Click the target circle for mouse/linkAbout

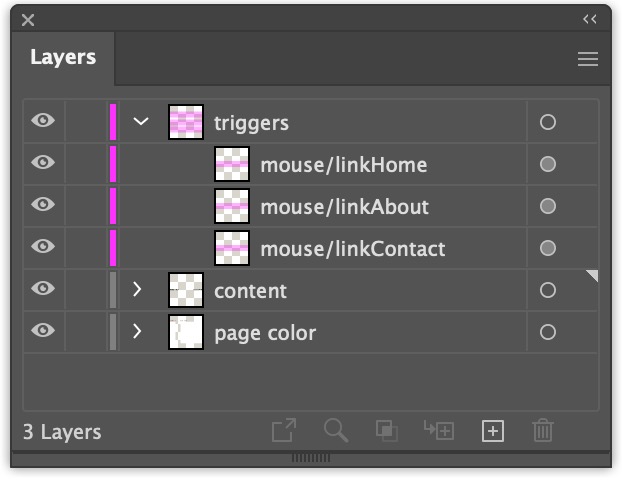[548, 206]
